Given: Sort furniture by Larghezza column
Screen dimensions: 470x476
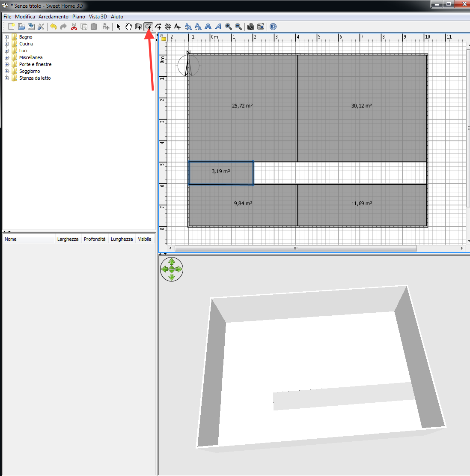Looking at the screenshot, I should click(x=68, y=239).
